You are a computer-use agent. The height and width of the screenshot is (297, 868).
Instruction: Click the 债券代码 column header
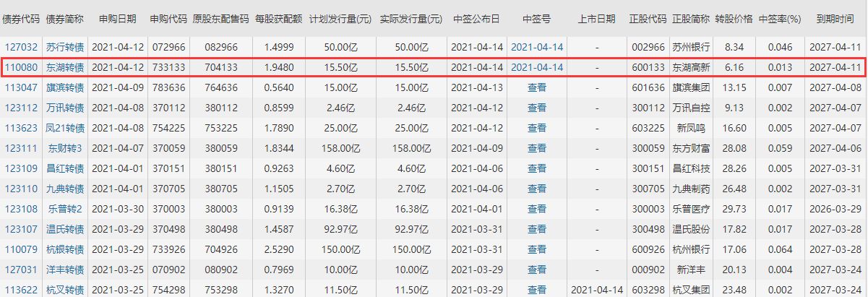pyautogui.click(x=21, y=20)
